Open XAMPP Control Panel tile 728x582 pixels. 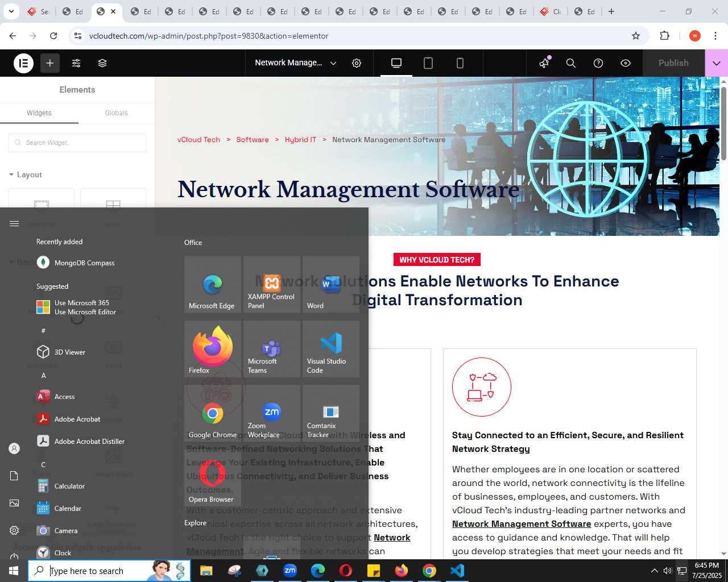[272, 284]
